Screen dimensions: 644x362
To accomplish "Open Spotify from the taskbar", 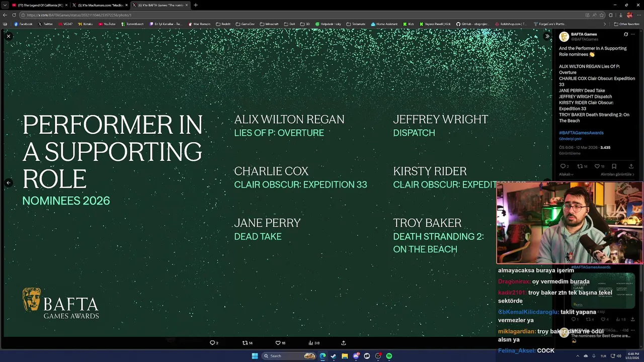I will [x=389, y=356].
